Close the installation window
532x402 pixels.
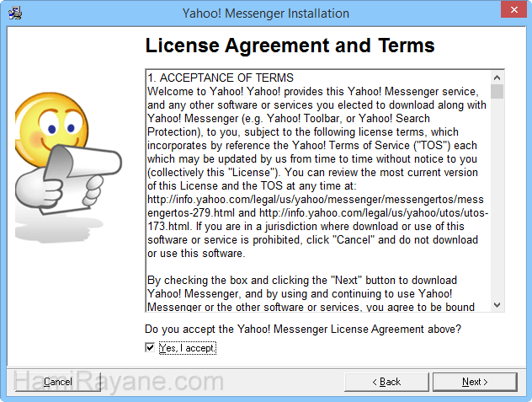513,10
